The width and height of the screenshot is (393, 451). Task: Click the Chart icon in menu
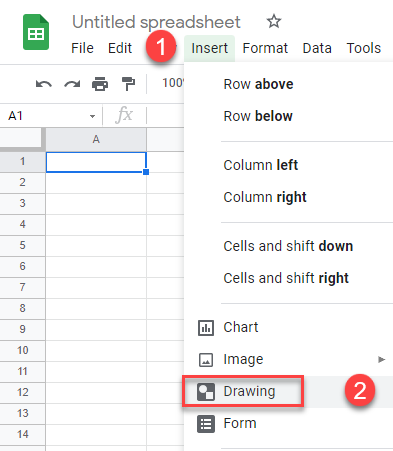pos(206,328)
